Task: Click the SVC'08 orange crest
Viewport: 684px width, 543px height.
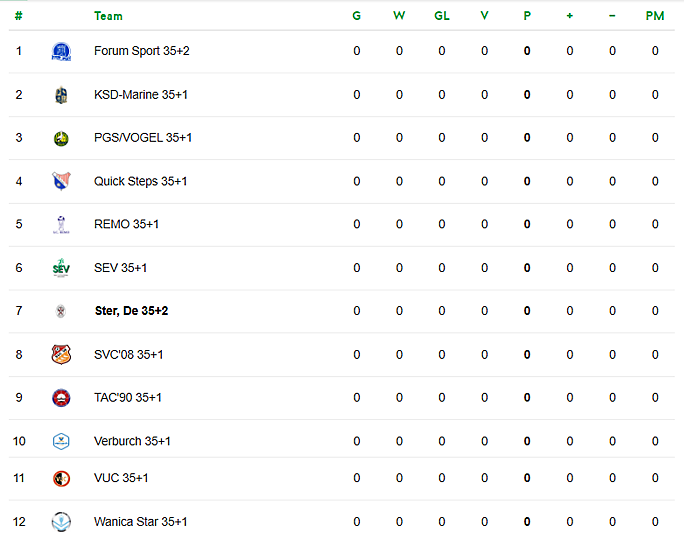Action: pos(61,355)
